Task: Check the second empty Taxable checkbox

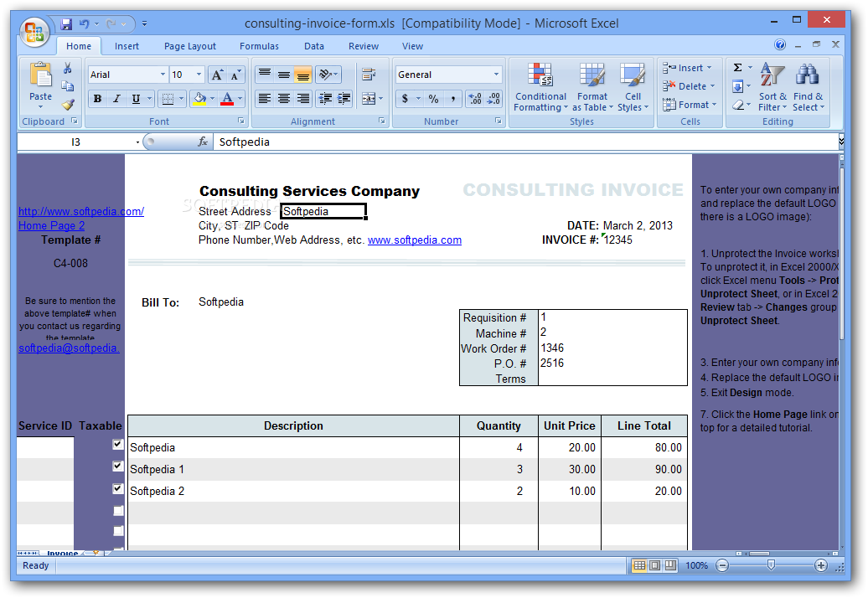Action: click(118, 531)
